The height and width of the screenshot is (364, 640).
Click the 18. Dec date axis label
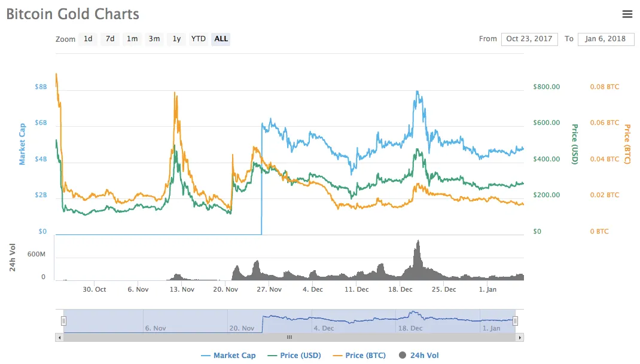400,289
